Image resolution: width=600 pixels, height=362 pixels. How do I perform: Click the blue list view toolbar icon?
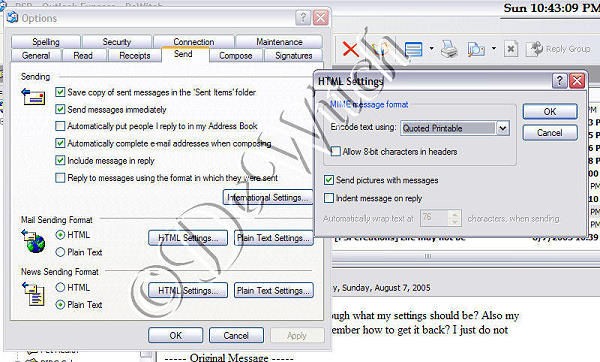pyautogui.click(x=413, y=49)
